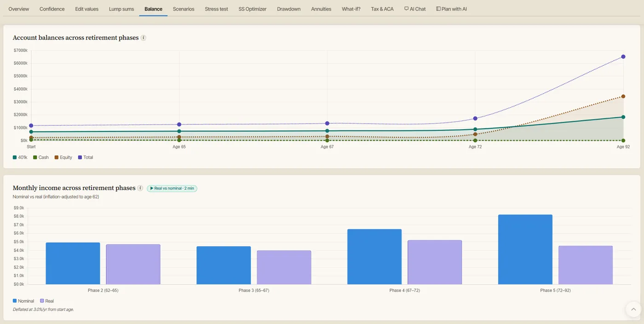
Task: Toggle the 401k series in legend
Action: tap(20, 157)
